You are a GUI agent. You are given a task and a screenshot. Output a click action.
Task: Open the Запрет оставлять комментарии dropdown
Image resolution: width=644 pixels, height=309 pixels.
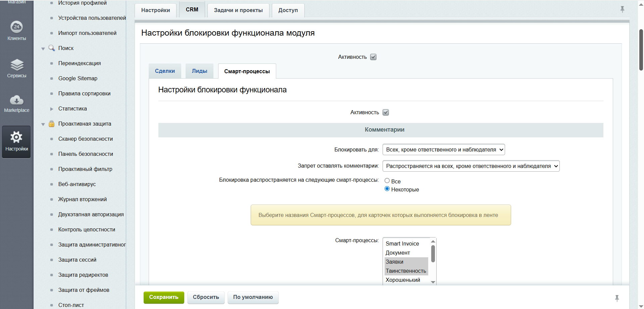coord(471,166)
